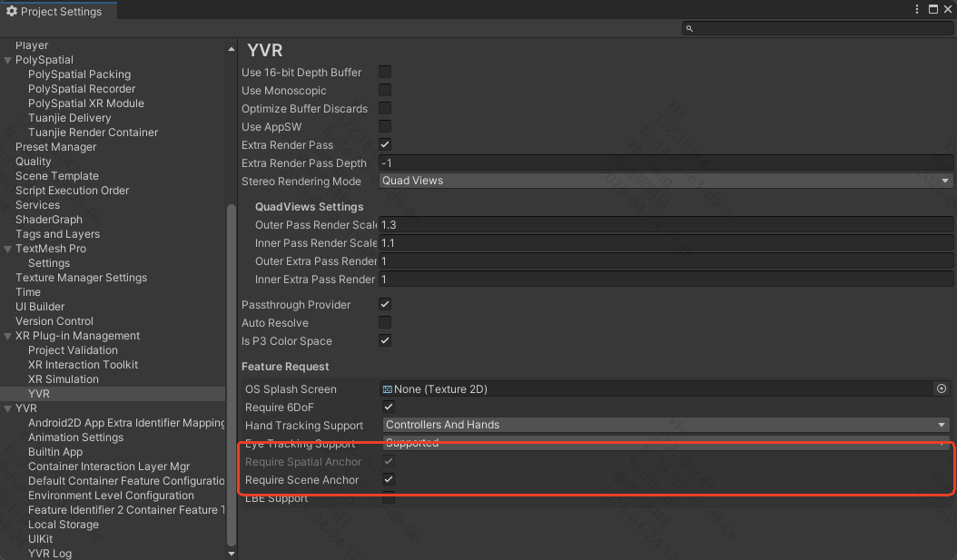957x560 pixels.
Task: Open the Hand Tracking Support dropdown
Action: [x=666, y=425]
